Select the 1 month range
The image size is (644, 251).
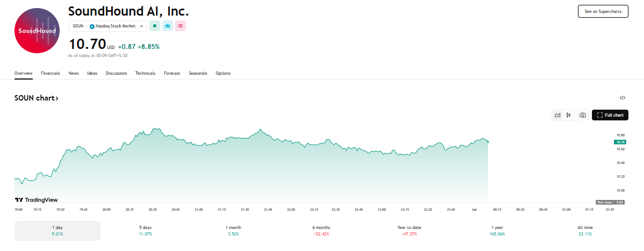233,231
